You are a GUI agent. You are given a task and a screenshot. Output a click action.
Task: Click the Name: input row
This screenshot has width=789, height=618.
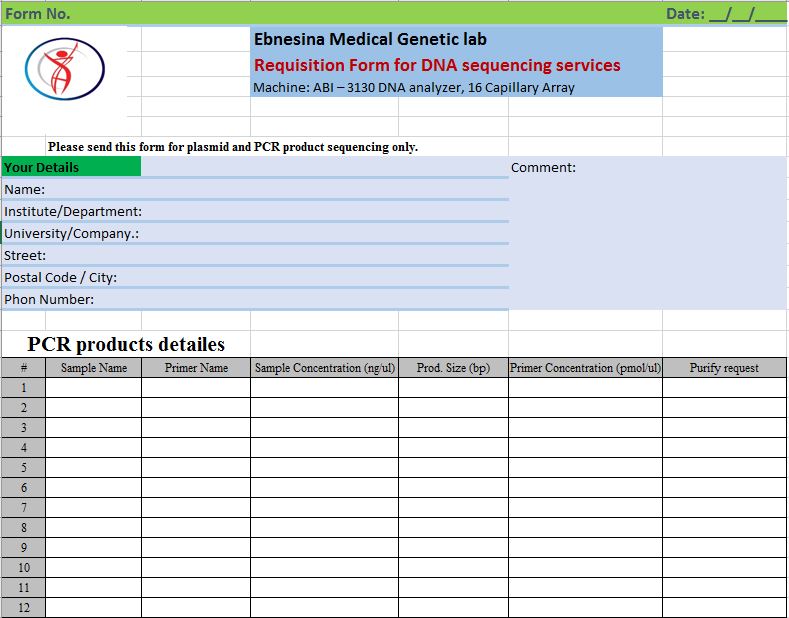pos(255,190)
